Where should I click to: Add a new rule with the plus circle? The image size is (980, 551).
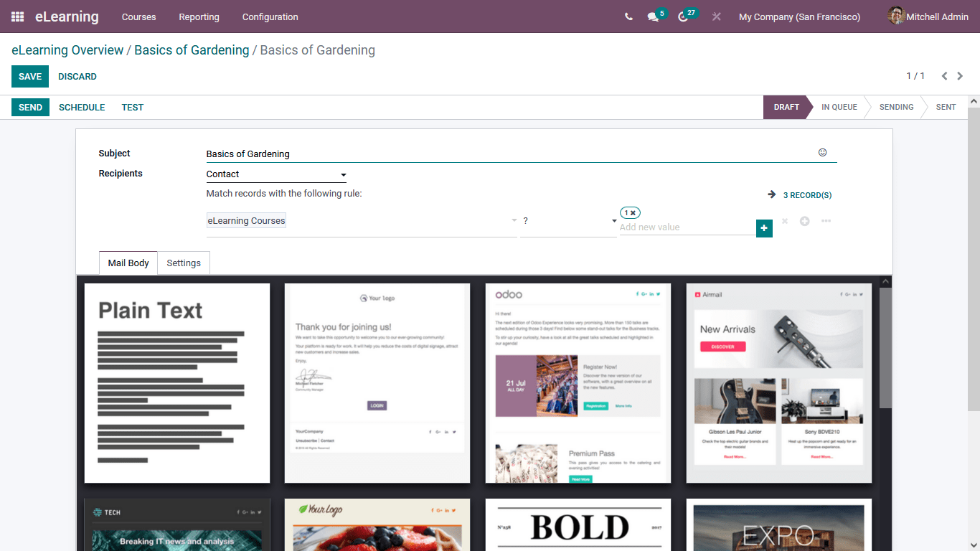tap(804, 221)
